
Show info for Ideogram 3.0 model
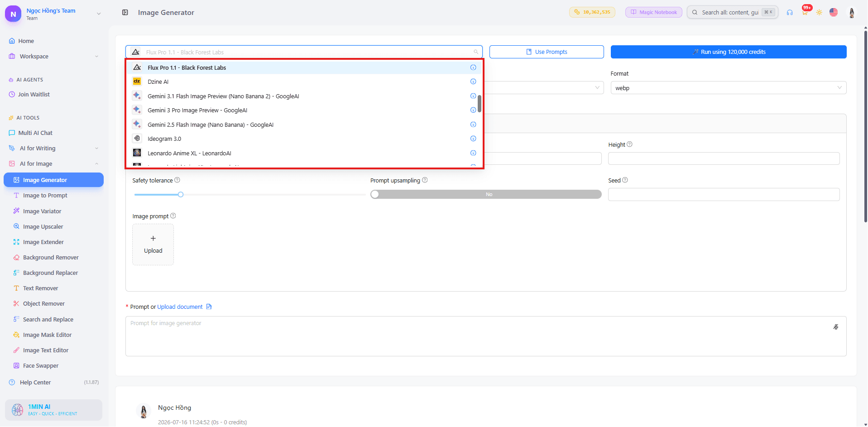pyautogui.click(x=473, y=139)
